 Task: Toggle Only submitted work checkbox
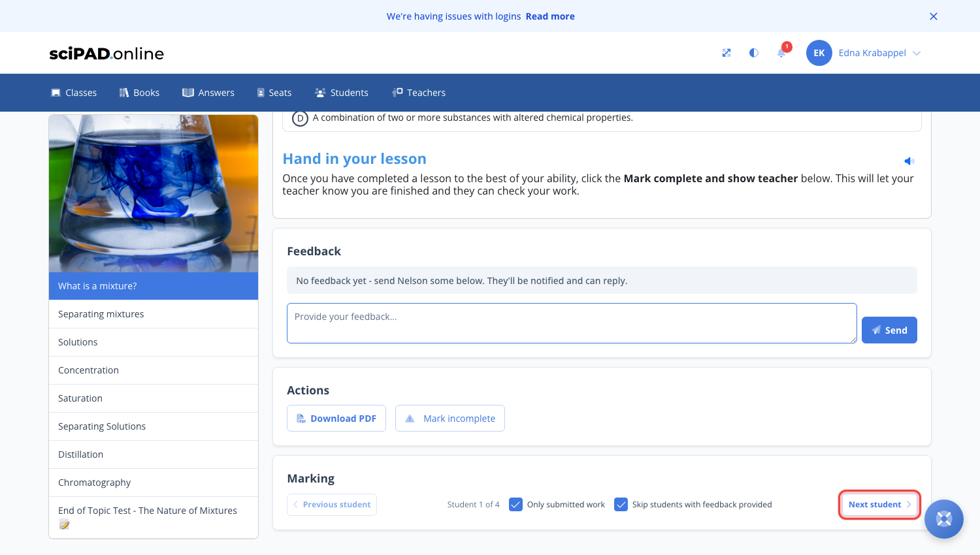(x=515, y=505)
